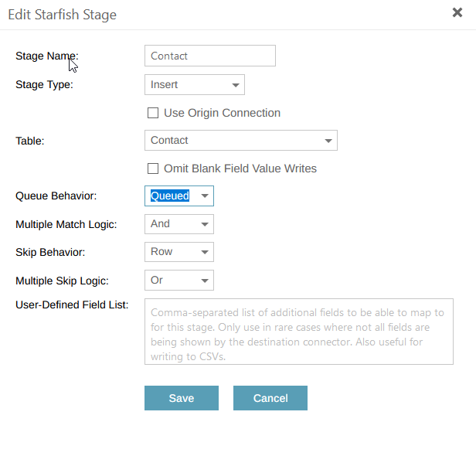The width and height of the screenshot is (476, 473).
Task: Open the Queue Behavior dropdown
Action: coord(178,196)
